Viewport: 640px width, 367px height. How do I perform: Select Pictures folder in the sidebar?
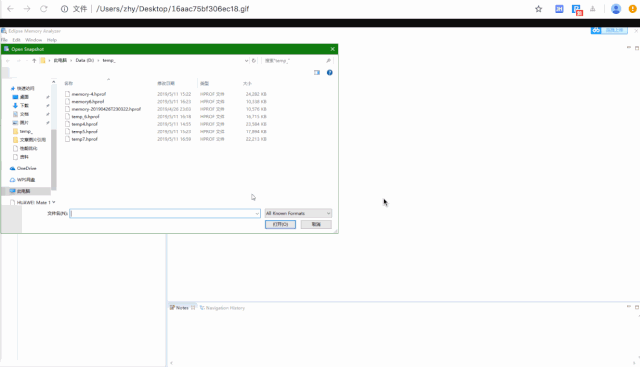pyautogui.click(x=24, y=122)
